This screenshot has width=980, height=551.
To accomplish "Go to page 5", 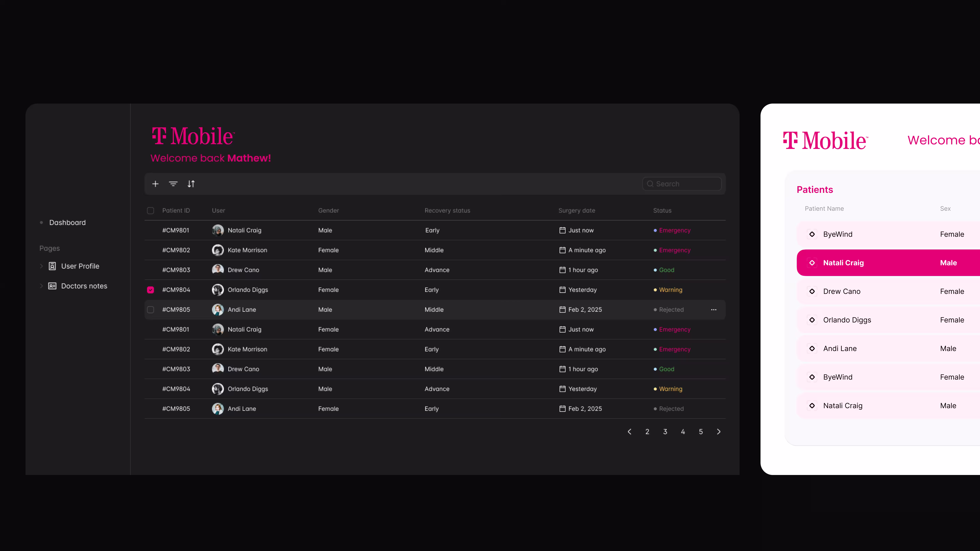I will click(701, 432).
